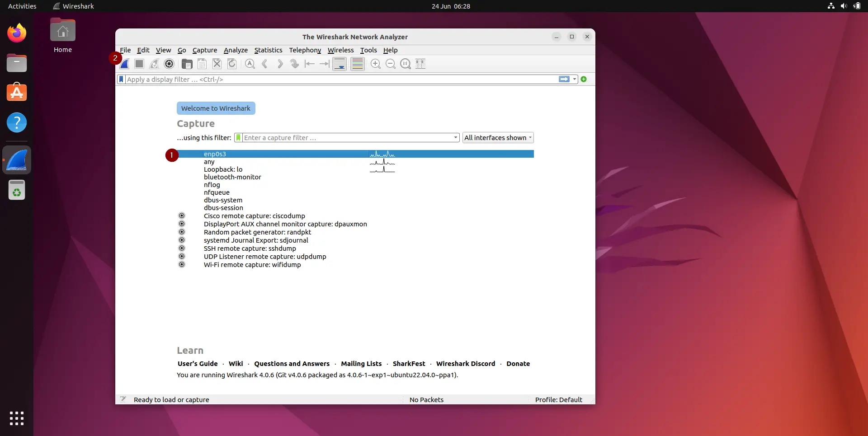Start capturing packets with the blue fin icon

tap(124, 64)
